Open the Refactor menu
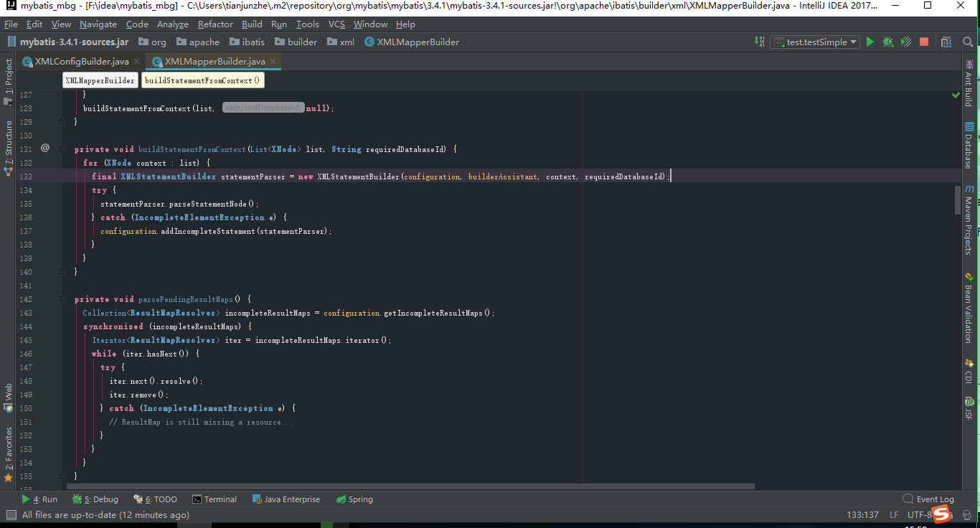Screen dimensions: 980x528 click(x=214, y=24)
